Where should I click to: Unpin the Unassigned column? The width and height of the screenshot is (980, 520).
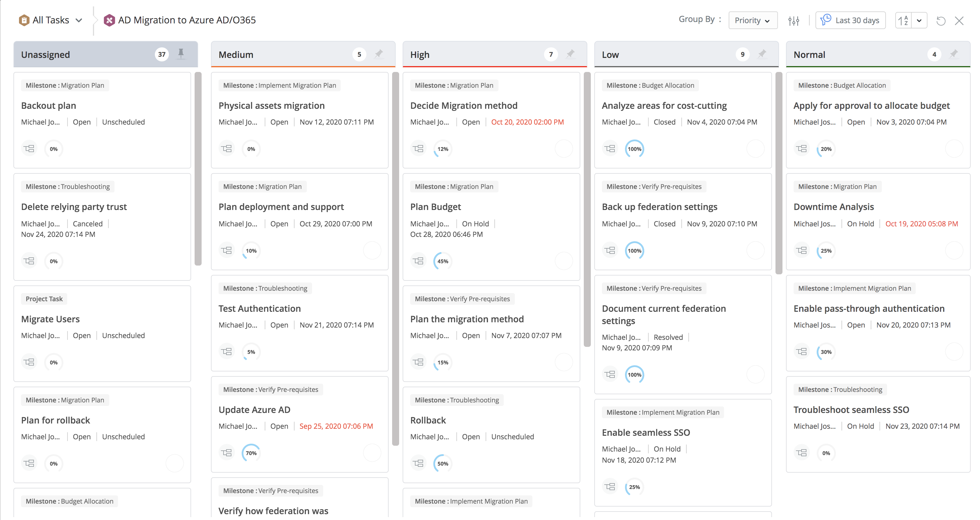(x=181, y=54)
